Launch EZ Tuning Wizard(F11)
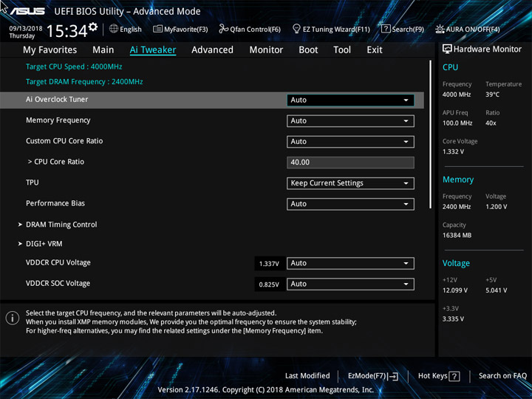 pyautogui.click(x=331, y=29)
